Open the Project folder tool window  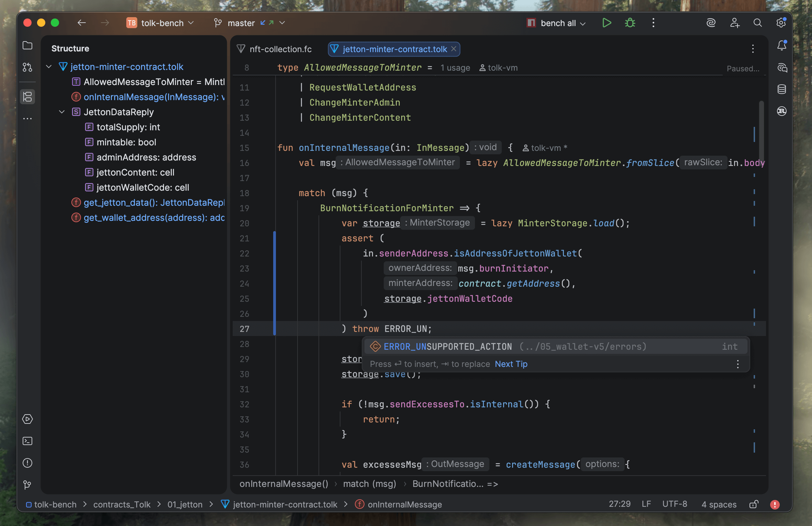pyautogui.click(x=27, y=46)
